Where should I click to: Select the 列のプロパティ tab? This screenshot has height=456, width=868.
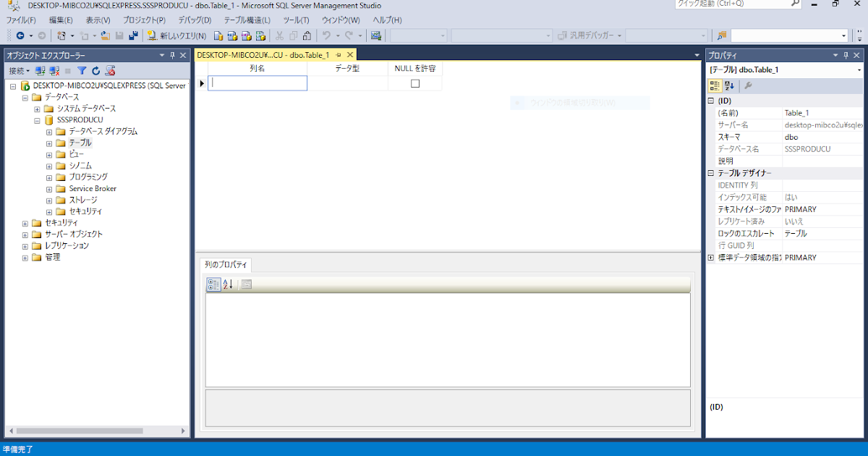coord(225,265)
